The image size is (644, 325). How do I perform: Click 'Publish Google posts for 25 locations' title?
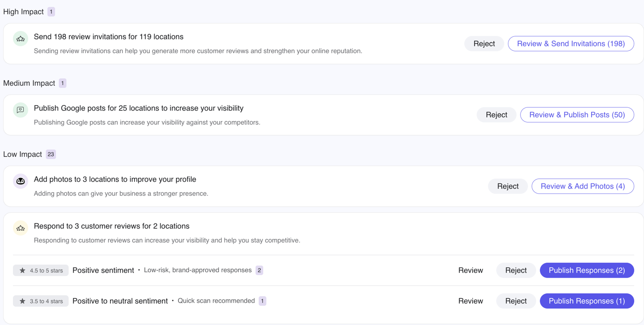[139, 108]
